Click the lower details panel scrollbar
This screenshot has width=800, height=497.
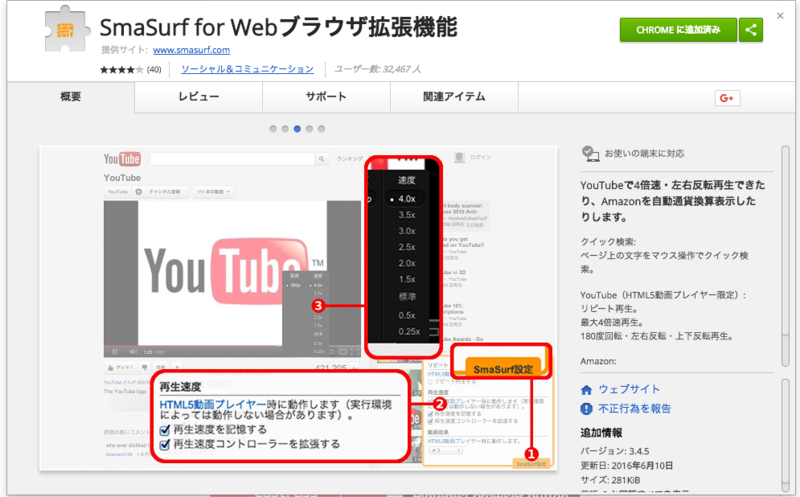pyautogui.click(x=785, y=435)
